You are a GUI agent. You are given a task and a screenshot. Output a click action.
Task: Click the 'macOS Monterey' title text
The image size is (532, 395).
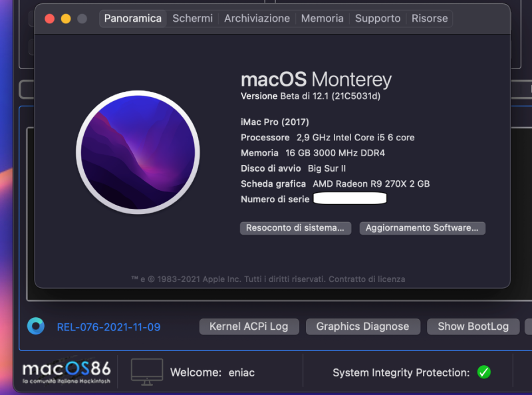[x=317, y=79]
